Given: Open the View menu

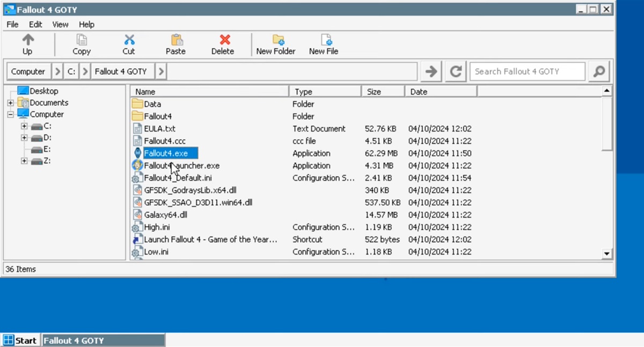Looking at the screenshot, I should click(x=60, y=24).
